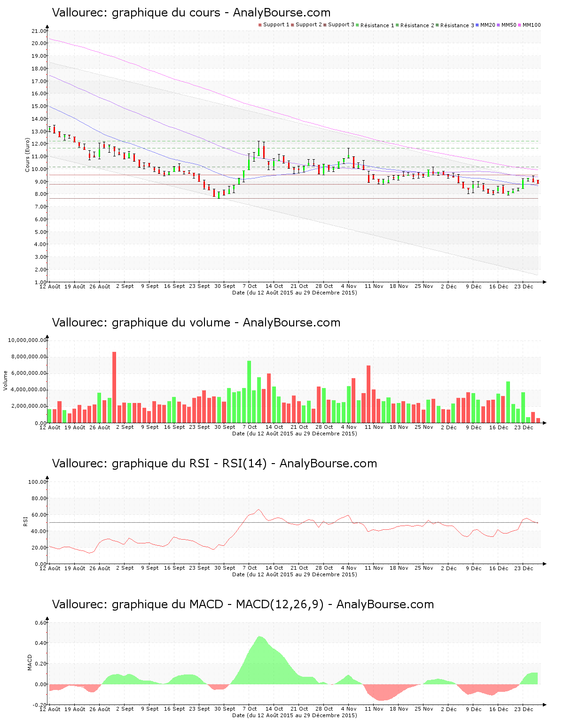Click '2,000,000.00' on the volume axis
564x728 pixels.
28,406
